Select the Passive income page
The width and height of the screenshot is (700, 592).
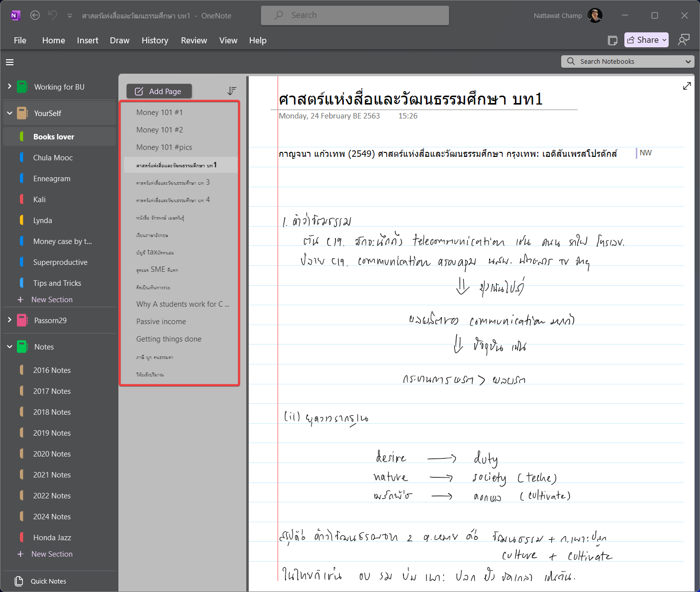tap(161, 321)
